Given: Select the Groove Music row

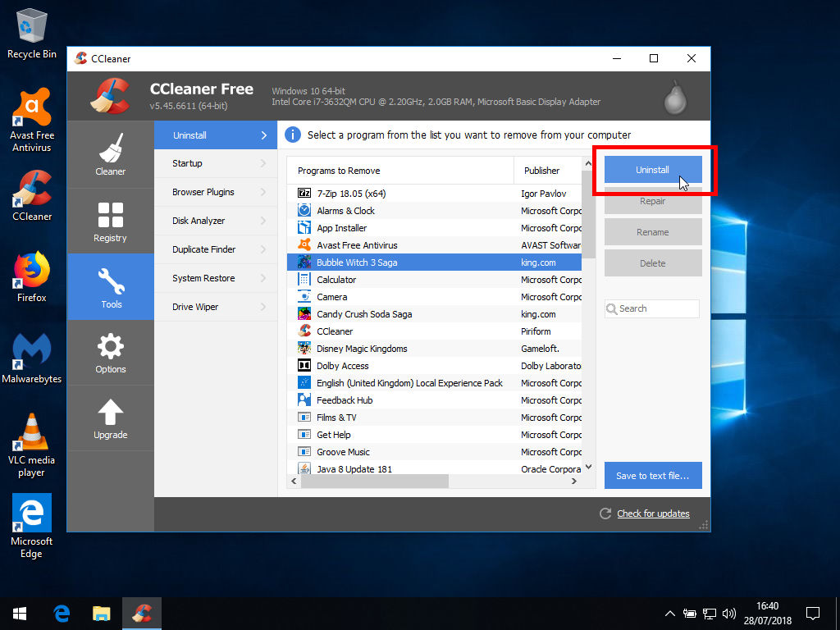Looking at the screenshot, I should (435, 452).
